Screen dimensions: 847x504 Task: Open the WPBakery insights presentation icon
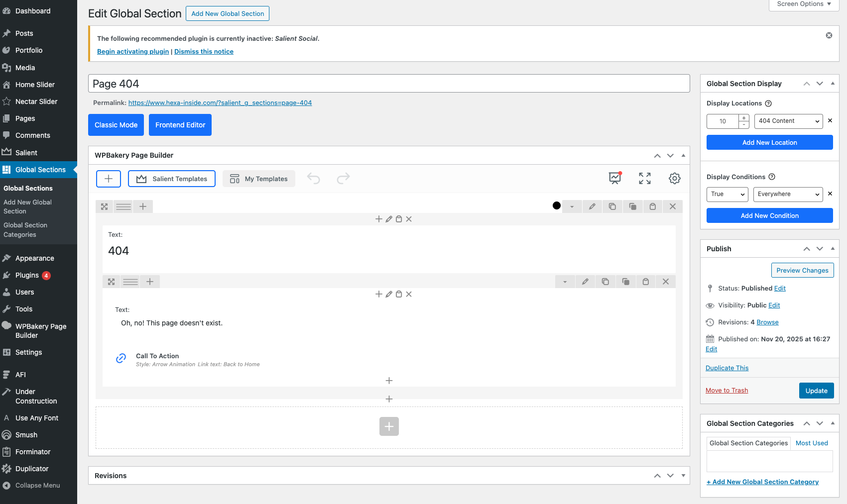click(615, 178)
